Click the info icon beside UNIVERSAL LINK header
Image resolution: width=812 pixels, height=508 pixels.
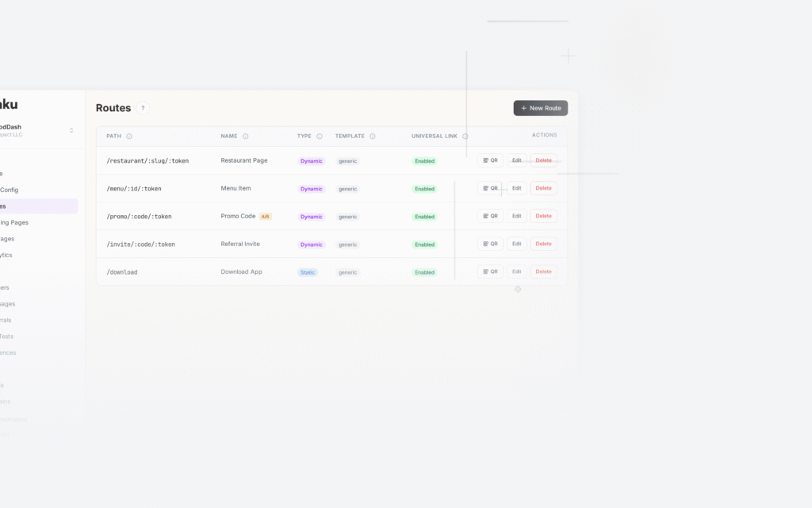point(465,136)
